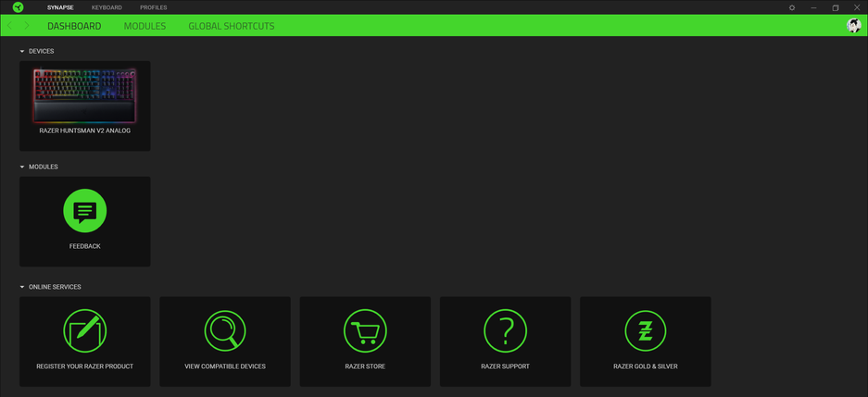The height and width of the screenshot is (397, 868).
Task: Open the Feedback module icon
Action: pyautogui.click(x=84, y=210)
